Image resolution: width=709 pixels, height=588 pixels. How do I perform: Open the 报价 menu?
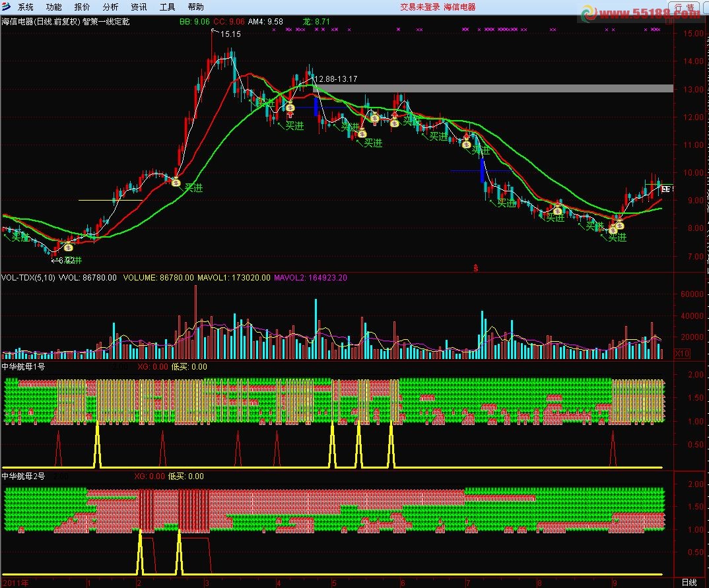coord(82,7)
